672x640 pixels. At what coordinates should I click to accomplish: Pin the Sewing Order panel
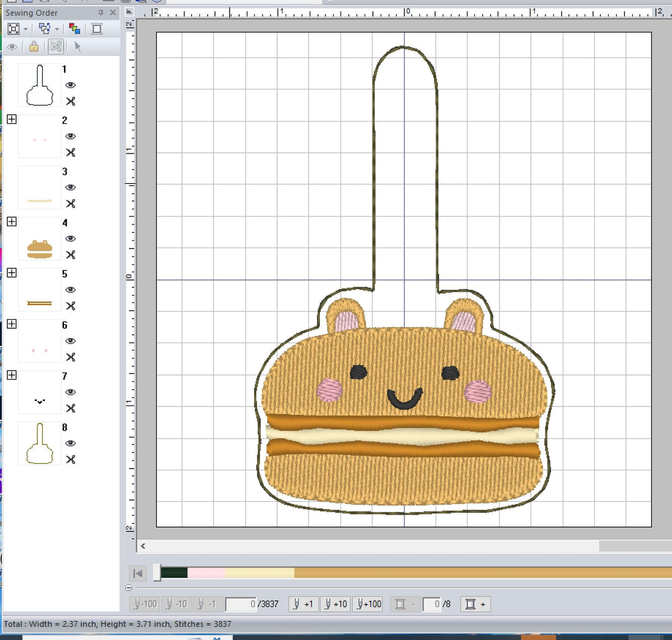101,13
